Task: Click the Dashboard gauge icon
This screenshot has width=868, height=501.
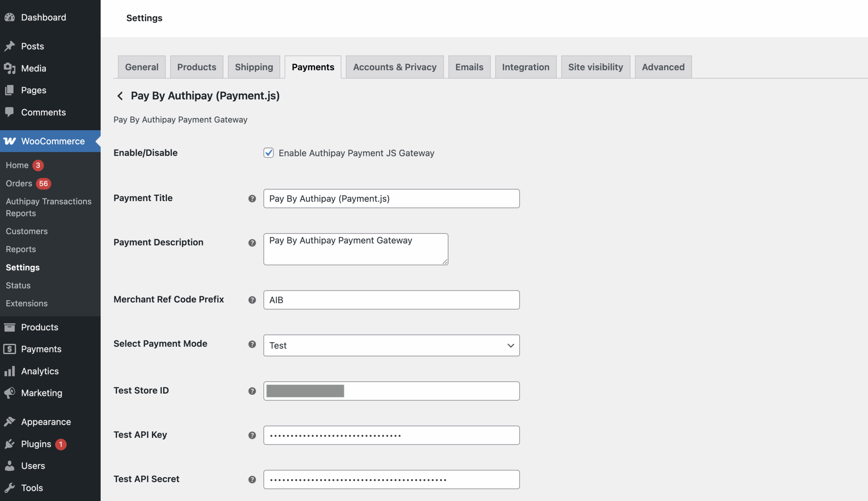Action: point(9,17)
